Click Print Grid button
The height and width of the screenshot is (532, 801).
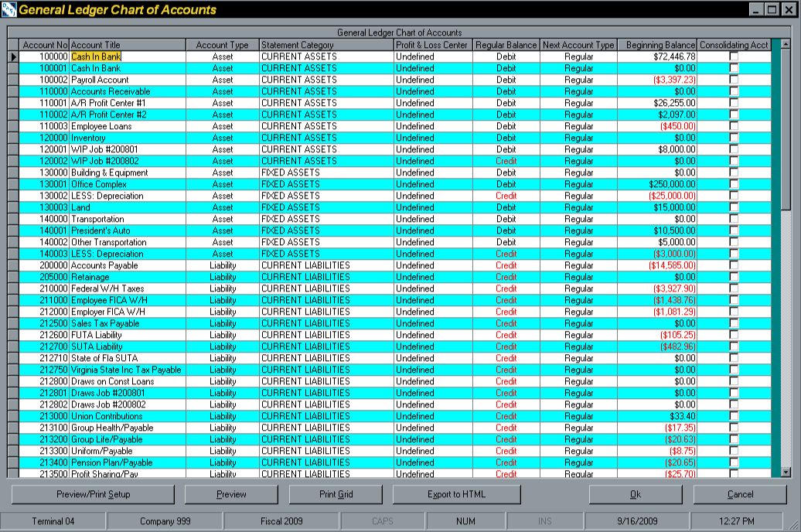click(x=336, y=494)
